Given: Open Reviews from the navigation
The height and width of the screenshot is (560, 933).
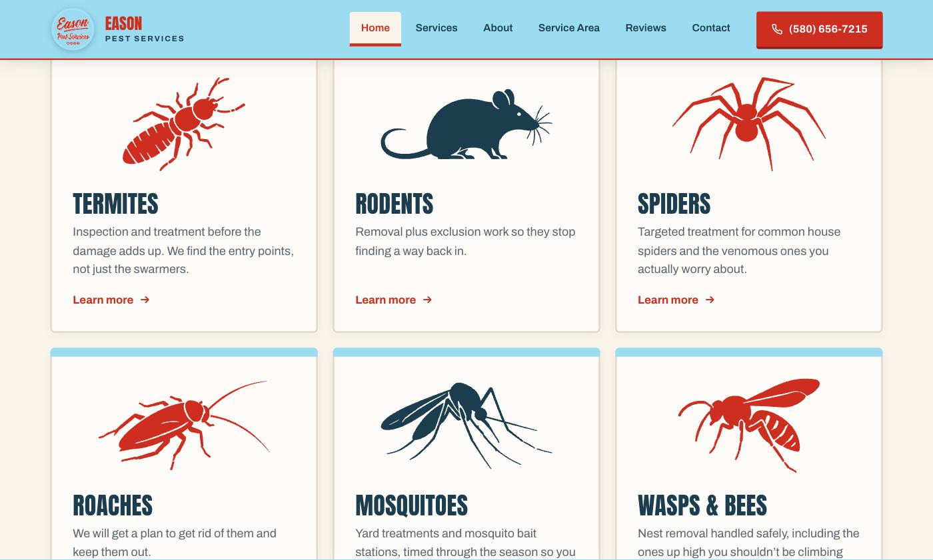Looking at the screenshot, I should point(646,28).
